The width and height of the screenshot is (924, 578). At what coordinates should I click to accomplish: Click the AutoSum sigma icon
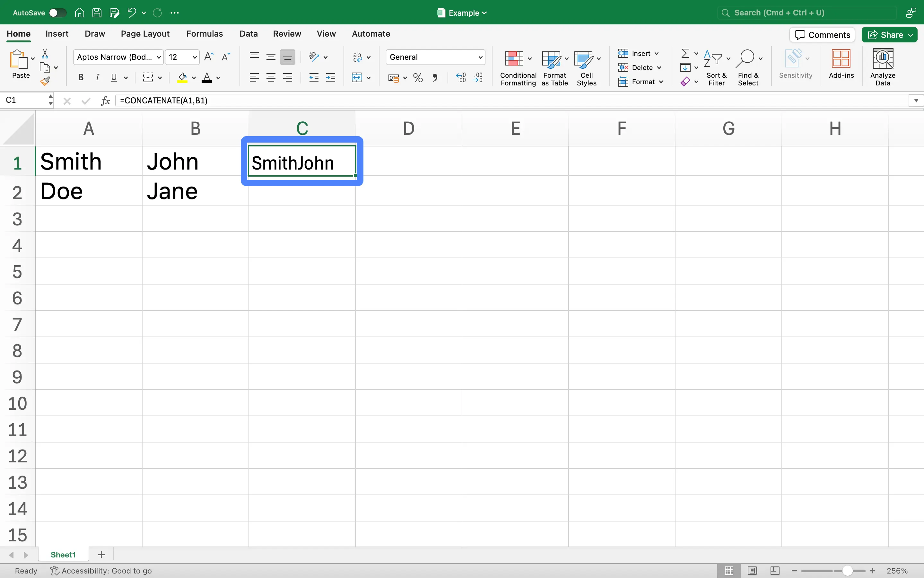pos(685,53)
